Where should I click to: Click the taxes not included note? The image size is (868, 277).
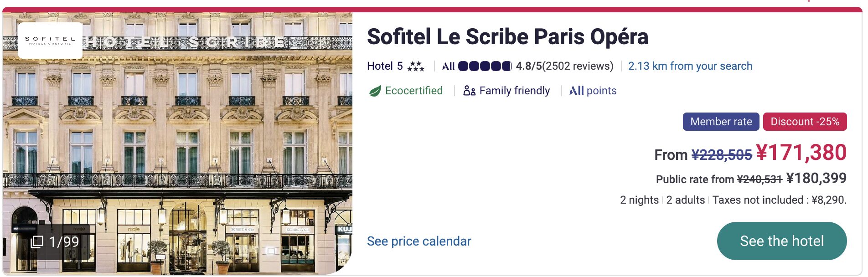(x=779, y=200)
